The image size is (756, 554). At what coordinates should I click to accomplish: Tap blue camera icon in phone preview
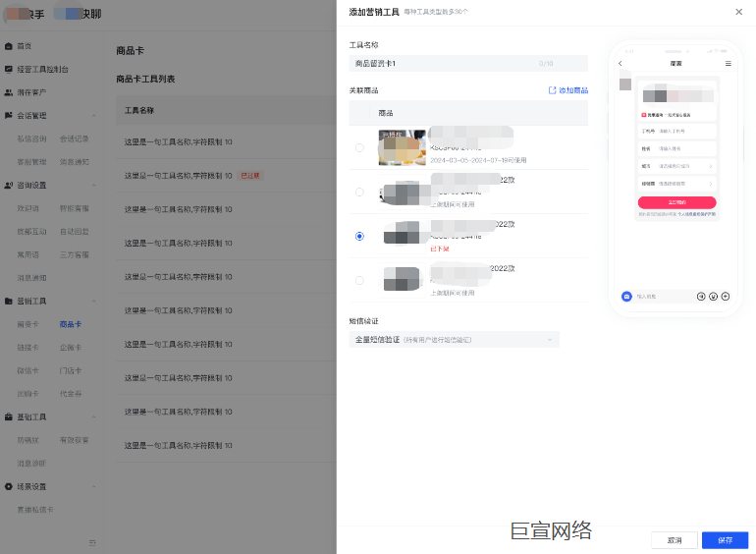pyautogui.click(x=626, y=297)
